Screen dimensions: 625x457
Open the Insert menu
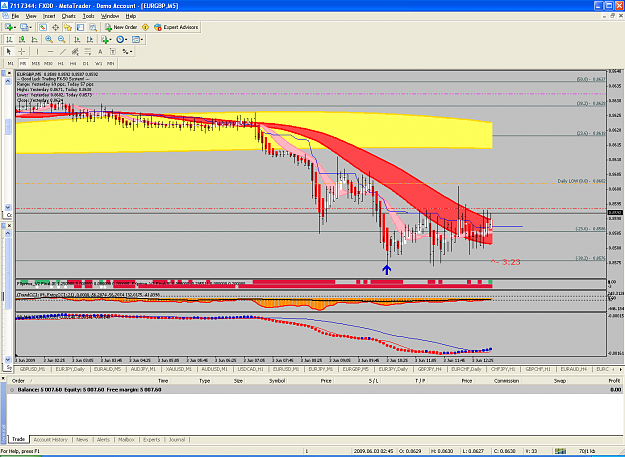(x=49, y=16)
